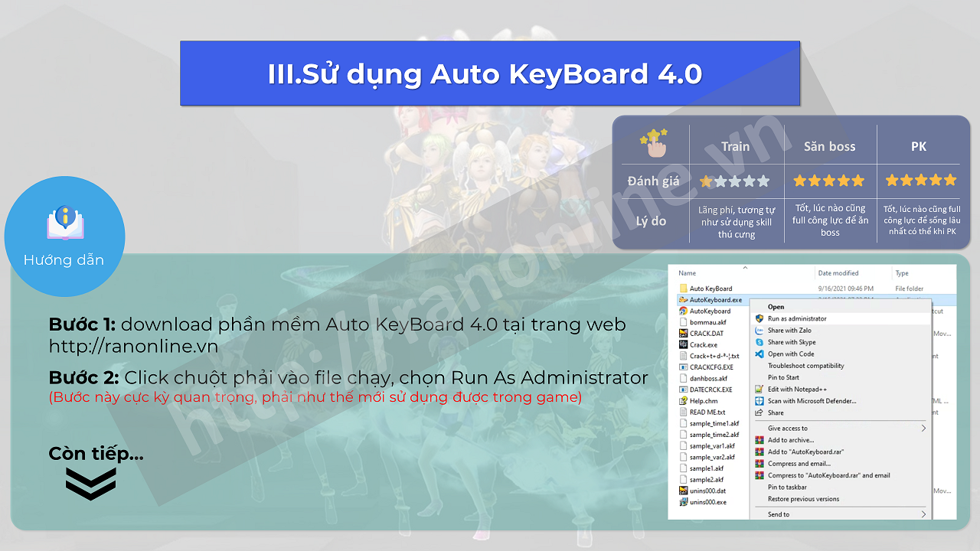Click WinRAR icon beside Add to archive
This screenshot has width=980, height=551.
[x=759, y=440]
